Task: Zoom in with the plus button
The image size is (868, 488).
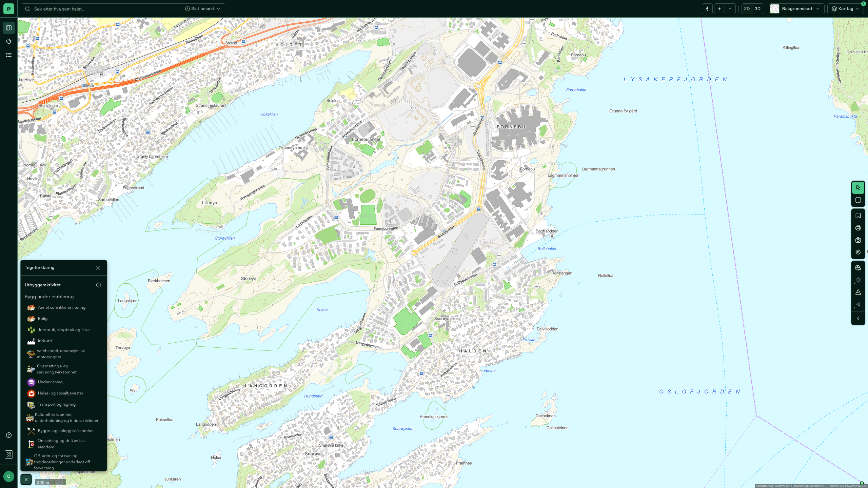Action: tap(719, 9)
